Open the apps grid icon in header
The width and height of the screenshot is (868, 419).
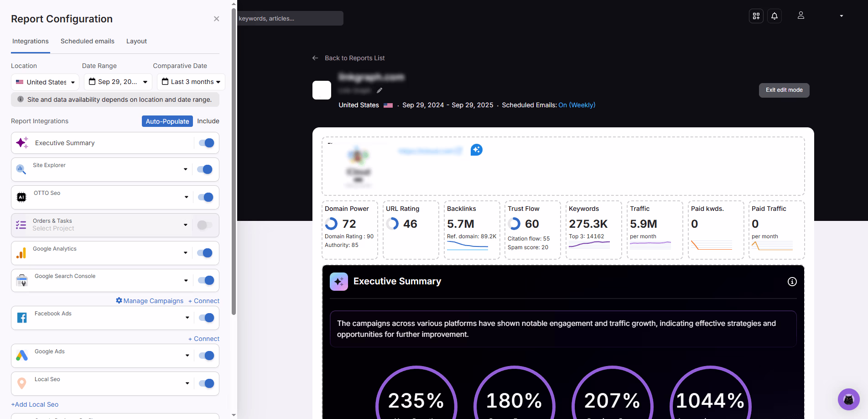(756, 16)
